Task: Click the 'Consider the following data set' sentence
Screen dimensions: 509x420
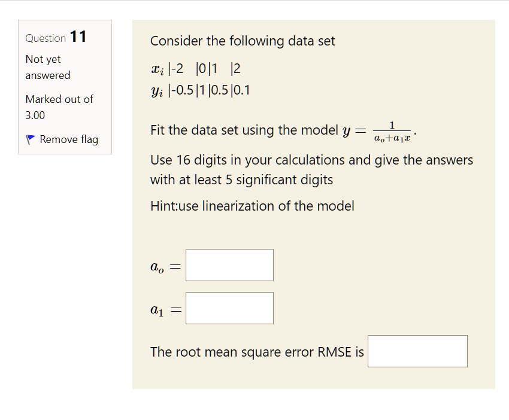Action: (x=243, y=41)
